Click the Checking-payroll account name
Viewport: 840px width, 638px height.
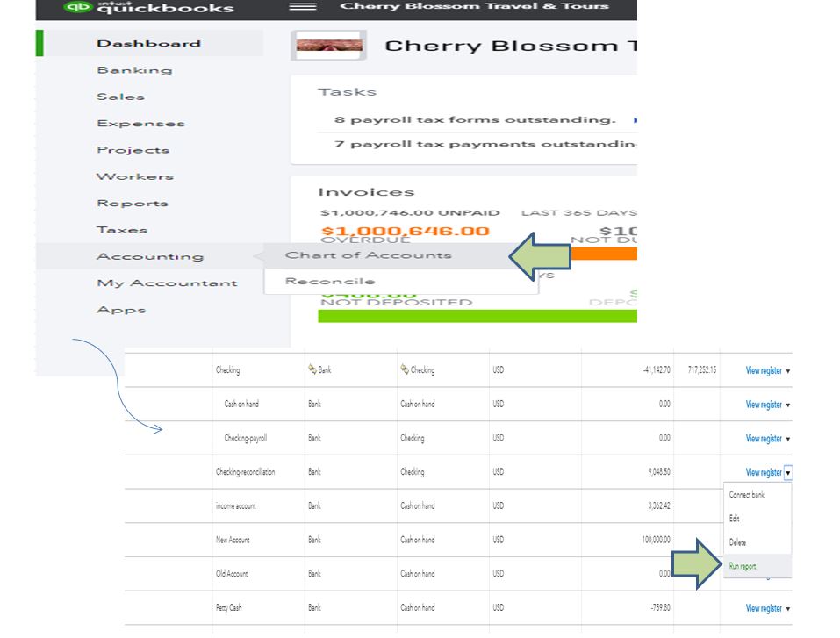246,438
